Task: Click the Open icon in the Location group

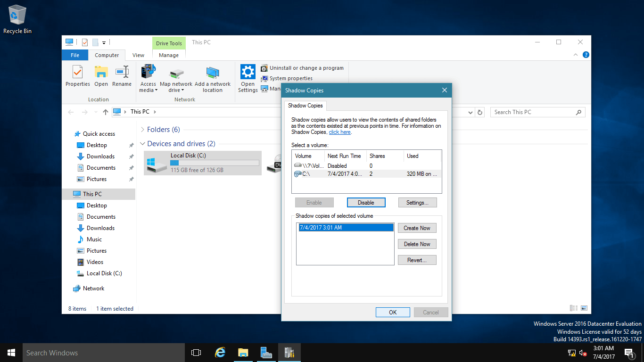Action: 101,75
